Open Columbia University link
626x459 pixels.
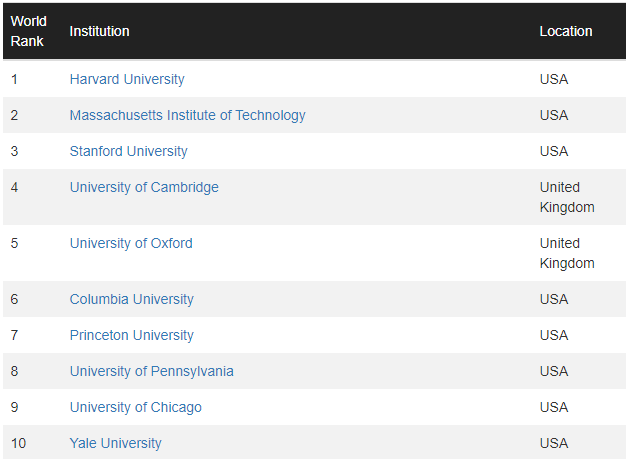click(x=132, y=299)
